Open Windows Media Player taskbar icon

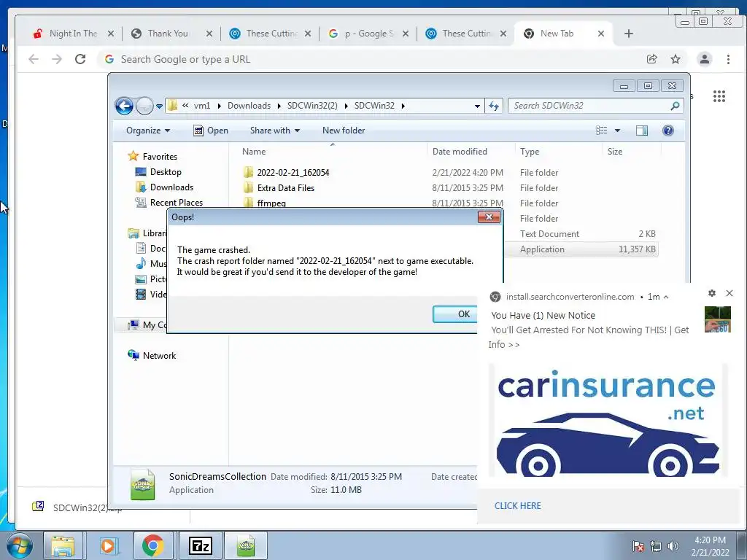[x=108, y=545]
